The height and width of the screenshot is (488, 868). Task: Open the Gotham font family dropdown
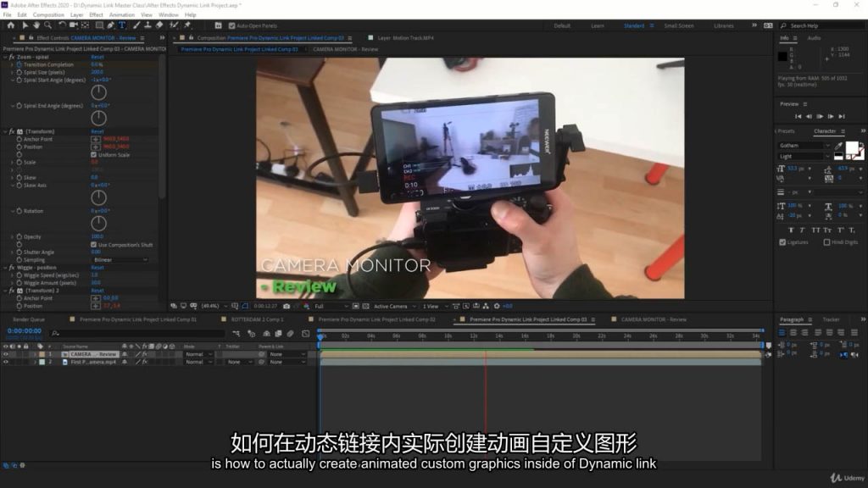[804, 146]
